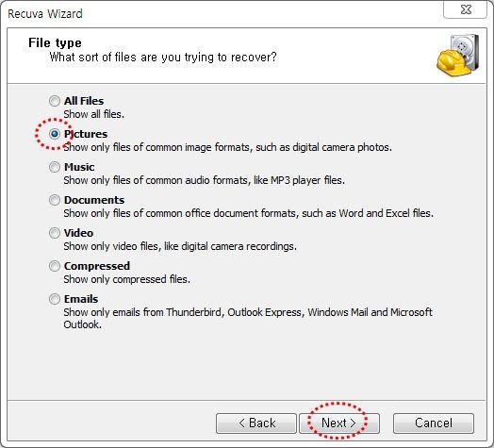Click the Recuva Wizard title text

45,14
